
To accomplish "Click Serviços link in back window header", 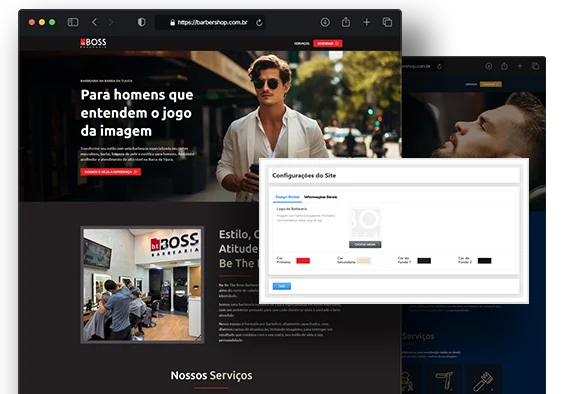I will (x=471, y=85).
